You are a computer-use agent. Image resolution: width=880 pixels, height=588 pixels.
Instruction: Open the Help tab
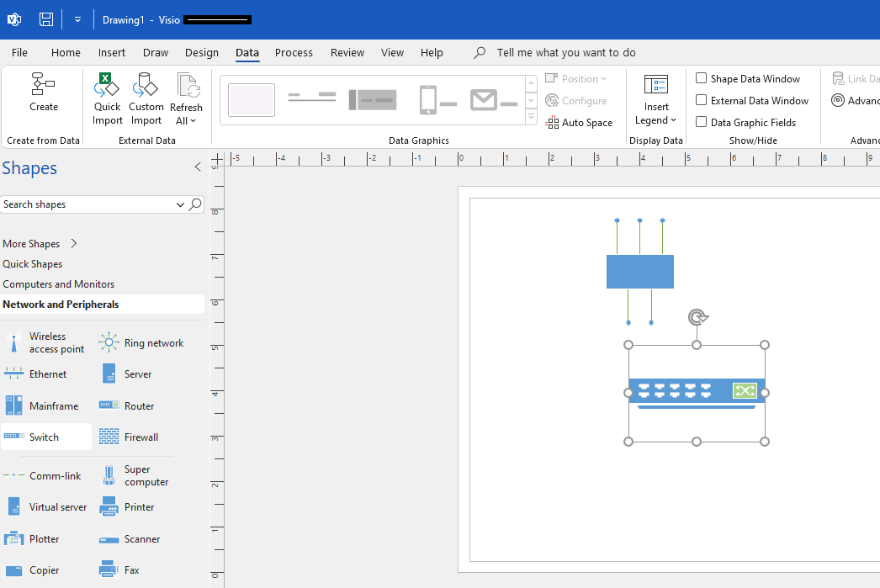[432, 53]
